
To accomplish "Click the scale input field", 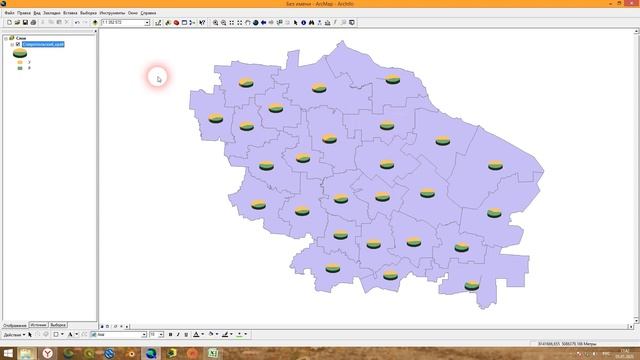I will [x=122, y=23].
